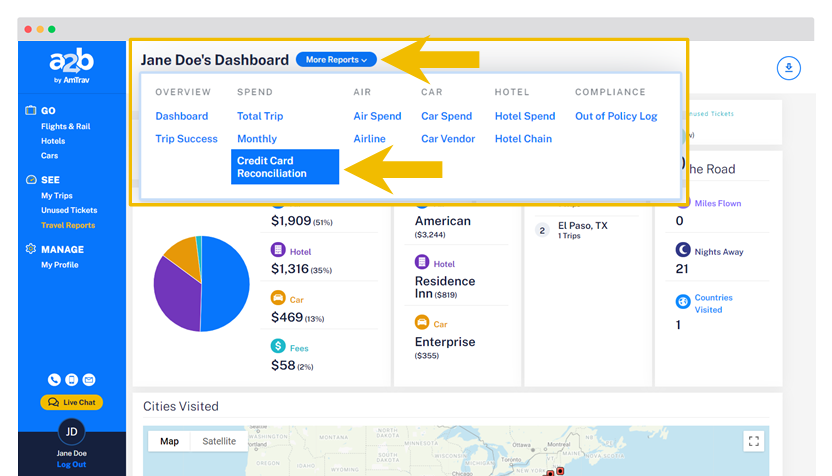Viewport: 832px width, 476px height.
Task: Click the email envelope icon in sidebar
Action: [89, 380]
